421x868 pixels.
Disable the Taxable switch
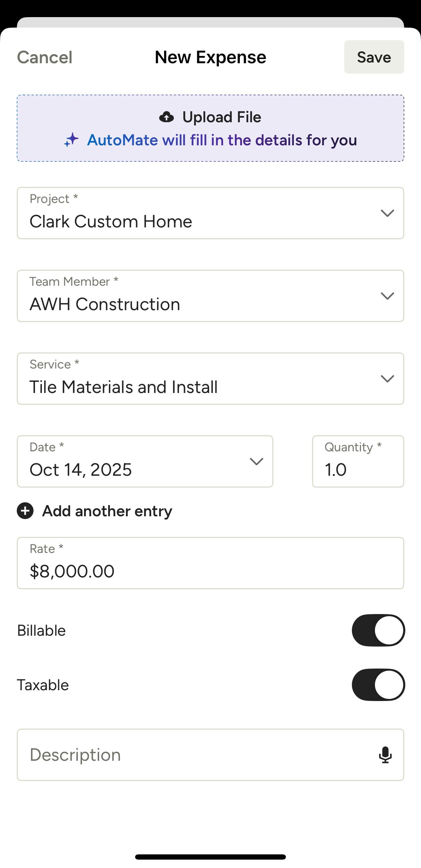(x=378, y=685)
